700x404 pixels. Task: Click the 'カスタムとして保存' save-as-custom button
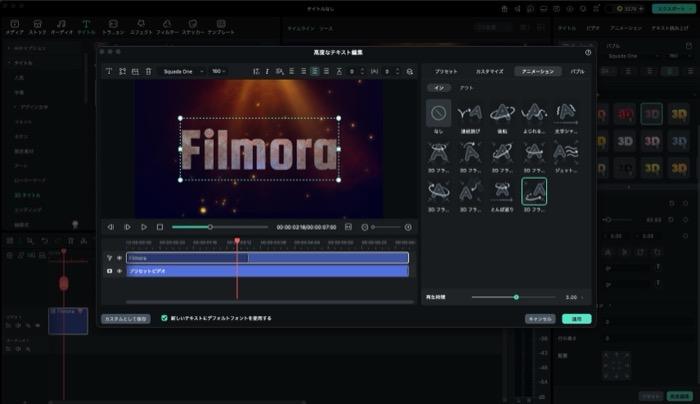point(126,319)
